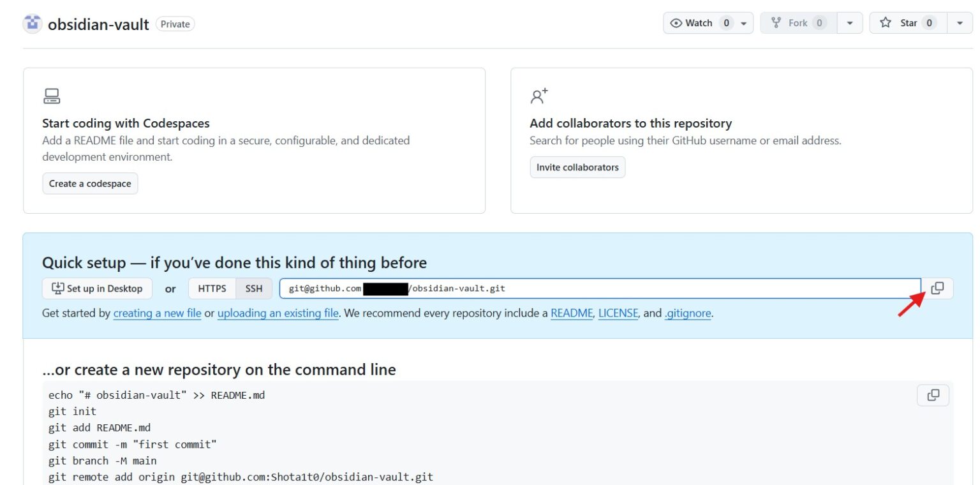Copy the command line setup snippet icon

[x=933, y=395]
